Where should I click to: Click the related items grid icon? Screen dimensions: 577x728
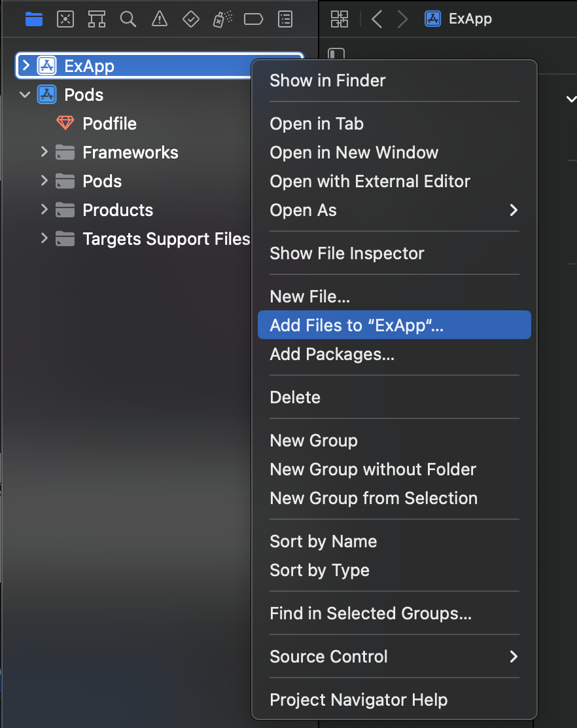tap(340, 19)
